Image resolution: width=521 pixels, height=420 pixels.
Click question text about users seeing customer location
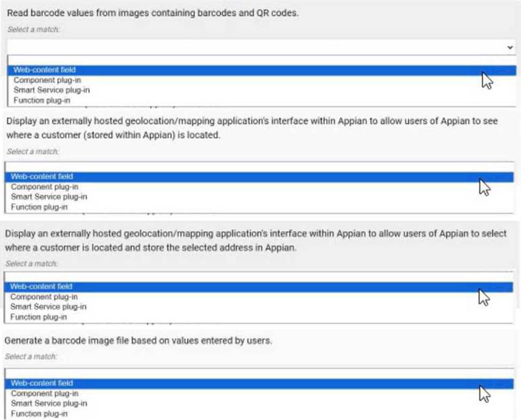click(252, 128)
